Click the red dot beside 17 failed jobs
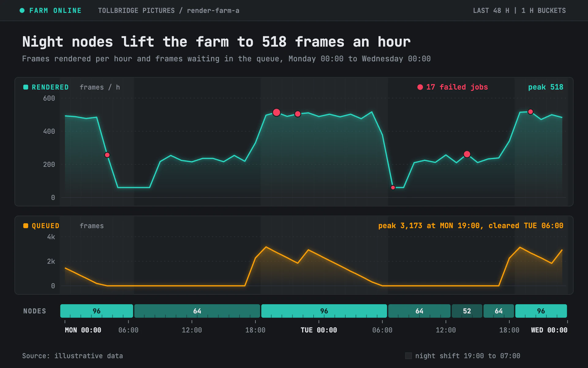 point(420,87)
